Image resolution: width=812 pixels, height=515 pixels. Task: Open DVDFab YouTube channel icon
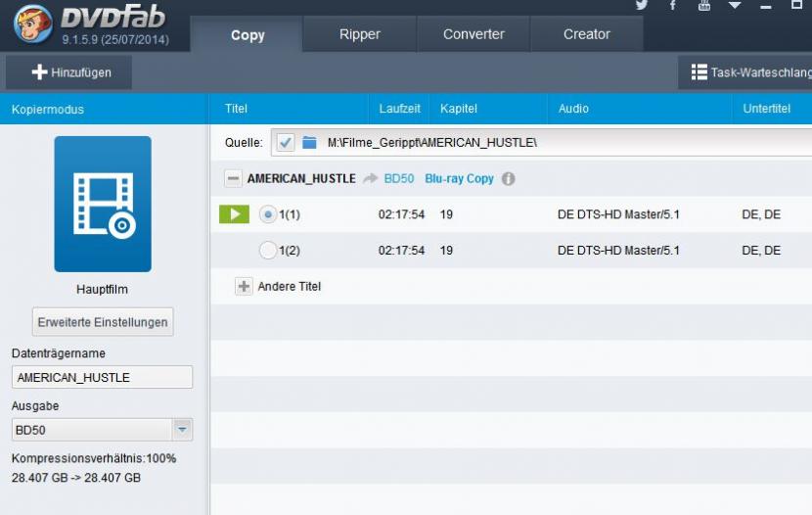point(704,6)
